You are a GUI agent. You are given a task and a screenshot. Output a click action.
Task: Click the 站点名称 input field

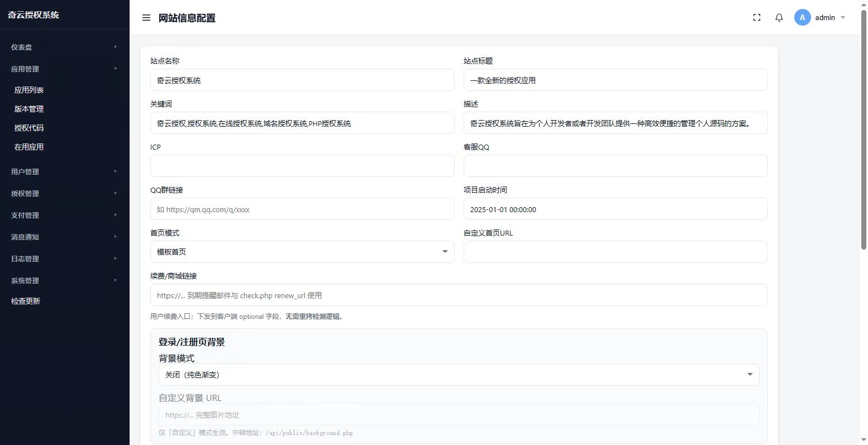pyautogui.click(x=302, y=80)
